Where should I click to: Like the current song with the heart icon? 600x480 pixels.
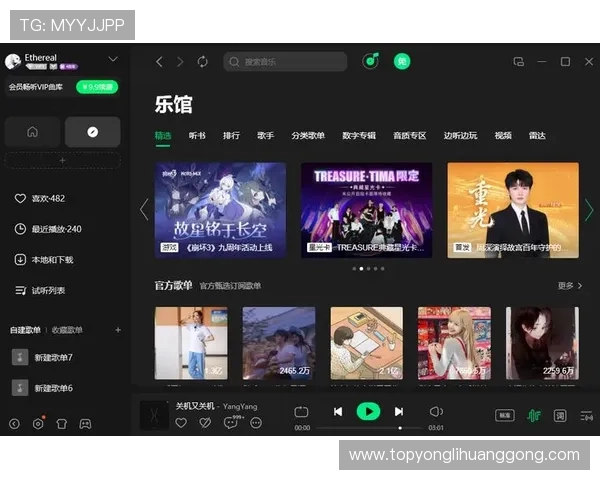[181, 423]
